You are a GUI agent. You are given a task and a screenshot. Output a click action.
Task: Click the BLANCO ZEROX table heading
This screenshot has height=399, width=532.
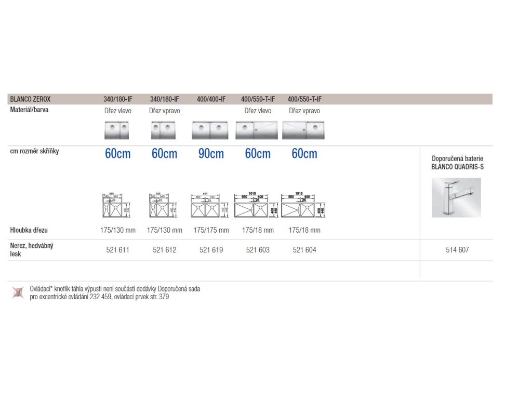point(30,99)
